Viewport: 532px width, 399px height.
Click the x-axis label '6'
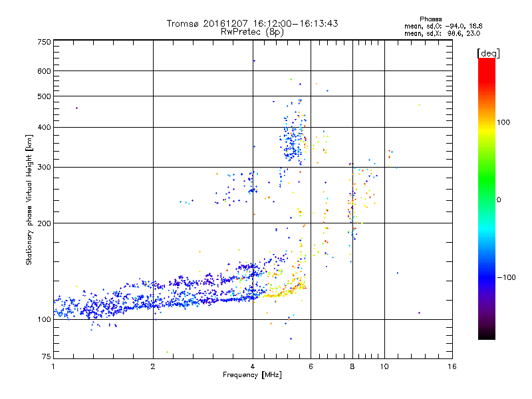[x=311, y=366]
